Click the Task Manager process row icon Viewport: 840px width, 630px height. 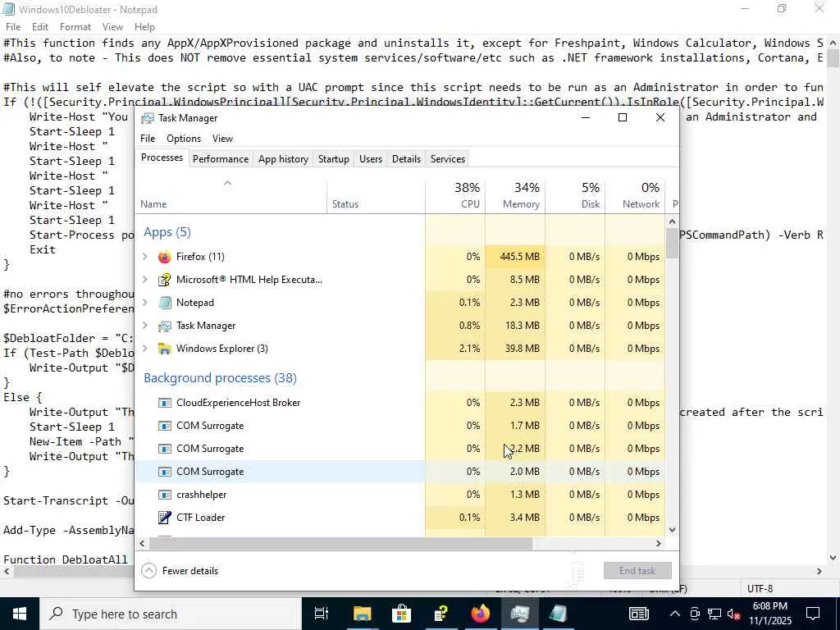click(x=164, y=326)
